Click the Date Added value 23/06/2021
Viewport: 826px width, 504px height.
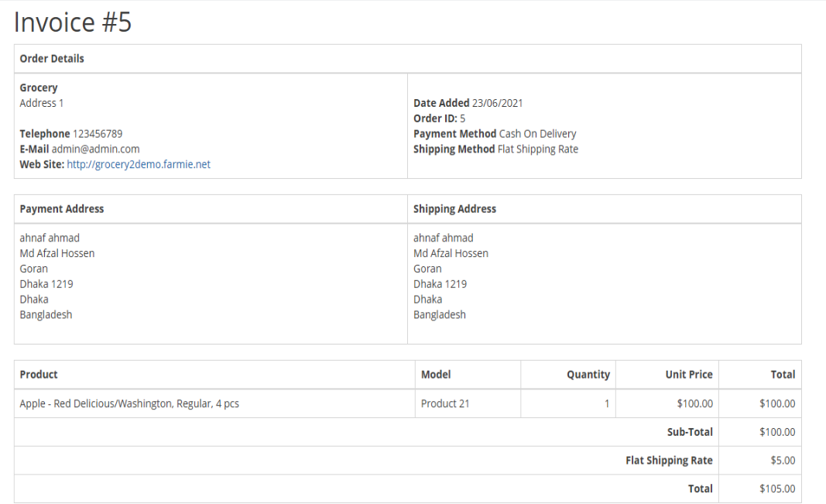click(x=498, y=103)
